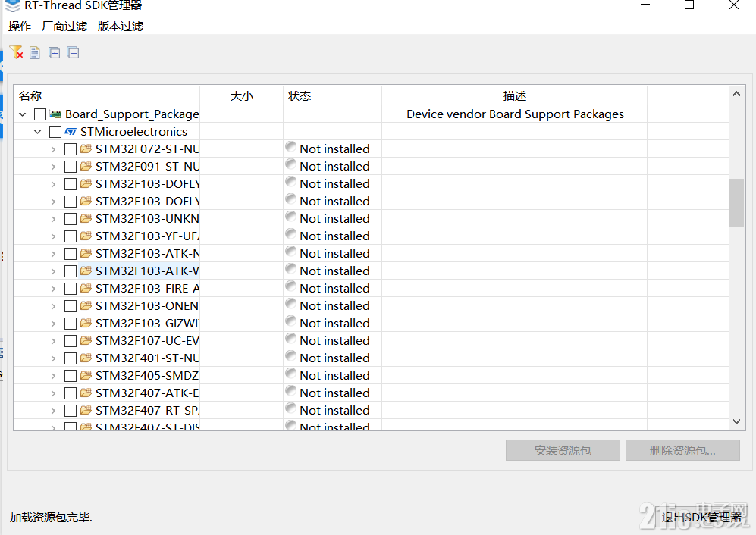The height and width of the screenshot is (535, 756).
Task: Click the 安装资源包 button
Action: click(563, 450)
